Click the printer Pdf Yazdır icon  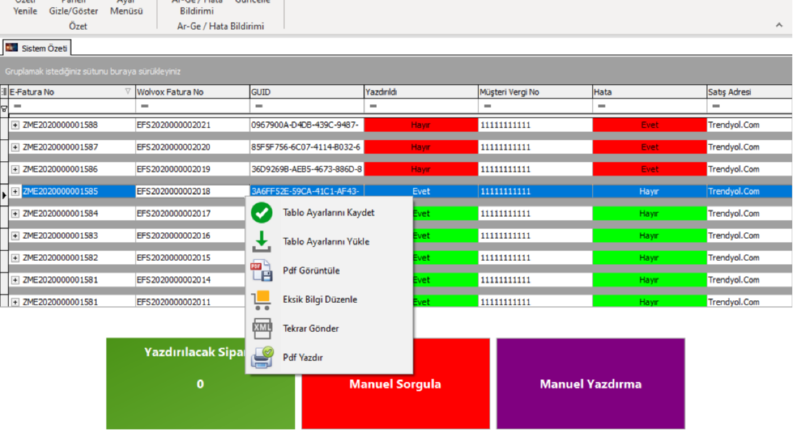(x=262, y=358)
